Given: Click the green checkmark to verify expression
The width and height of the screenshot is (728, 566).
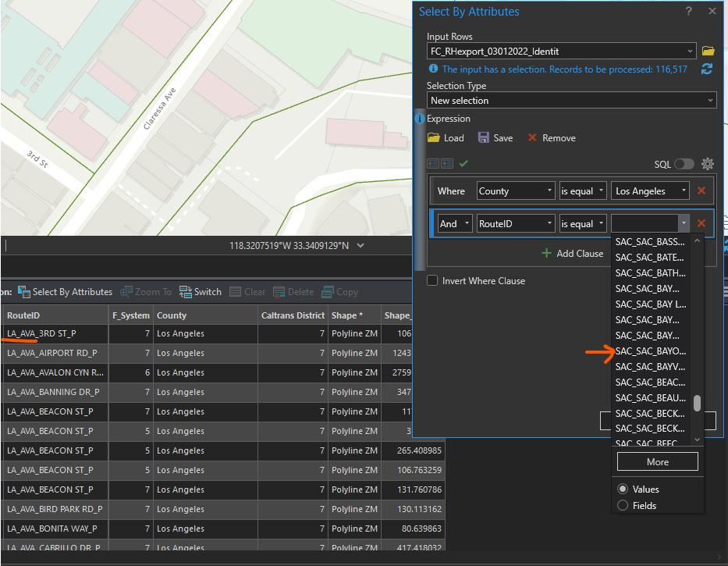Looking at the screenshot, I should tap(463, 164).
